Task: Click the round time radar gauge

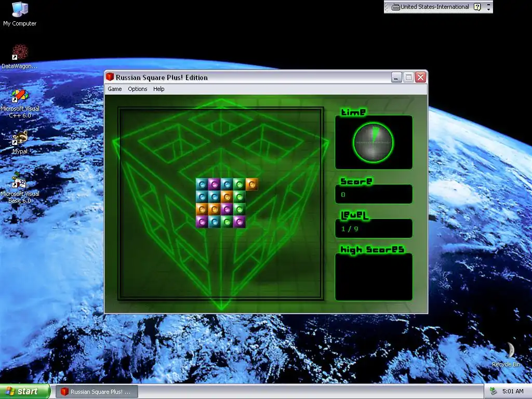Action: 373,142
